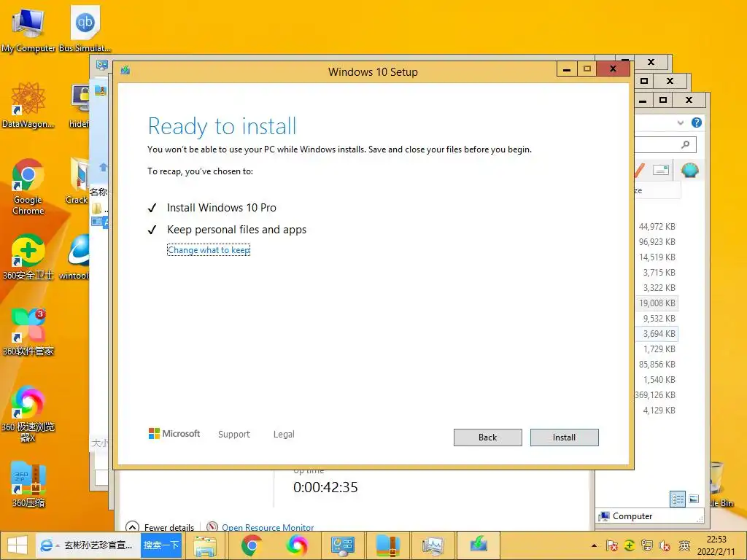Viewport: 747px width, 560px height.
Task: Select the 3,694 KB file row
Action: click(657, 334)
